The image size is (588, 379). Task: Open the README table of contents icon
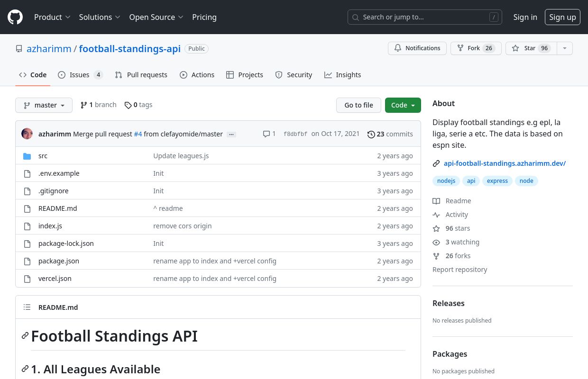[27, 307]
